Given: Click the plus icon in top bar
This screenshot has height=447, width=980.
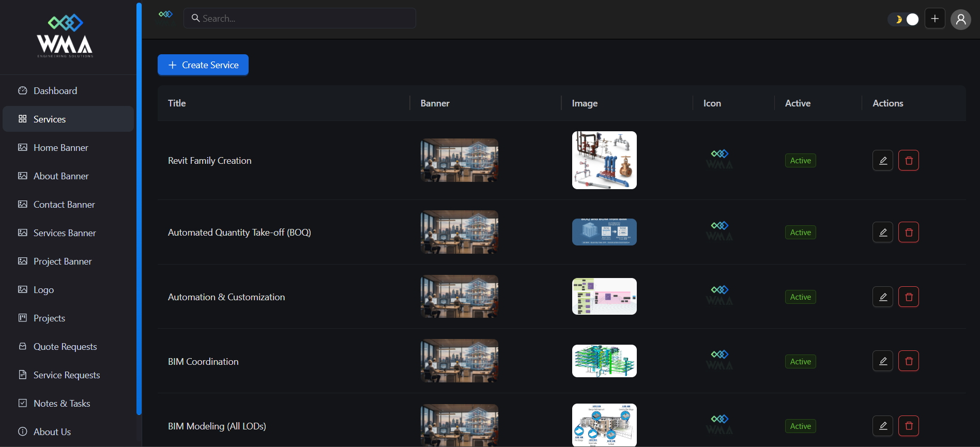Looking at the screenshot, I should coord(935,19).
